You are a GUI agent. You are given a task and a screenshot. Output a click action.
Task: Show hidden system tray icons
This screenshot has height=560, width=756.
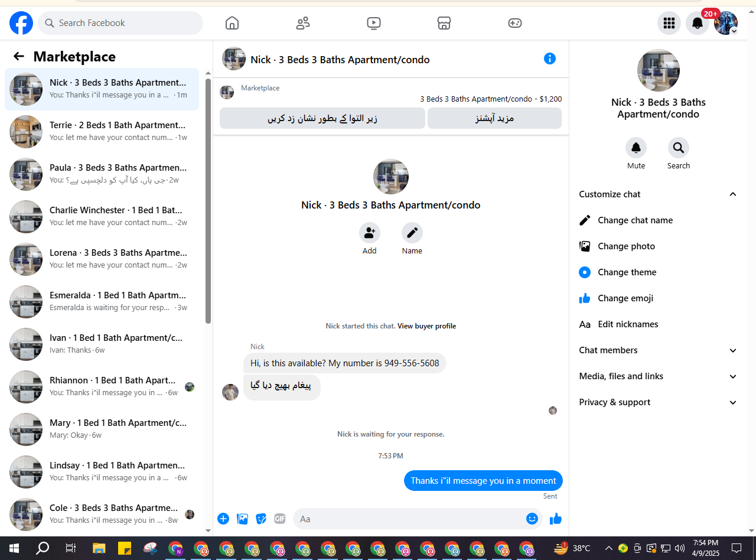(609, 548)
